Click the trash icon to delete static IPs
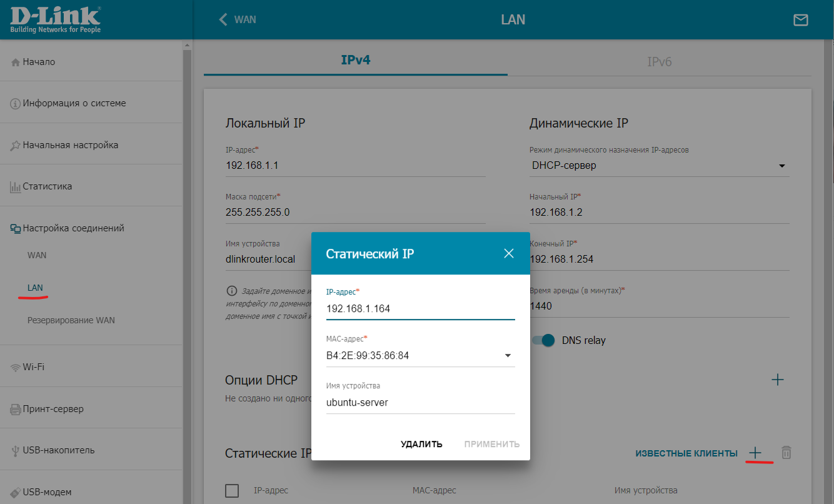834x504 pixels. coord(786,453)
